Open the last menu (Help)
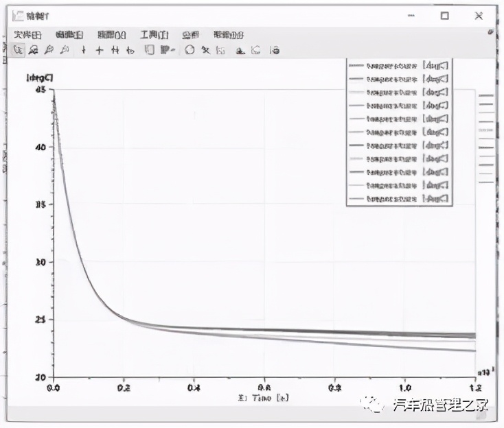This screenshot has width=504, height=428. click(x=229, y=34)
